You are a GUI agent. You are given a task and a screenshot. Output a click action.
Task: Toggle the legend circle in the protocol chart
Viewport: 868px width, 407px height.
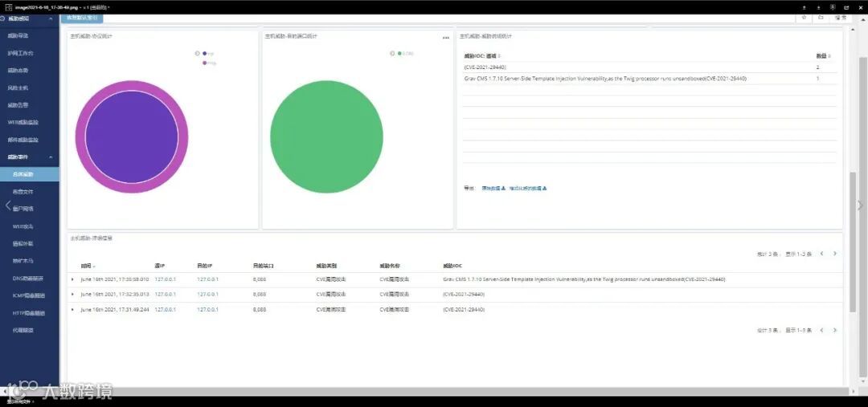[x=198, y=54]
